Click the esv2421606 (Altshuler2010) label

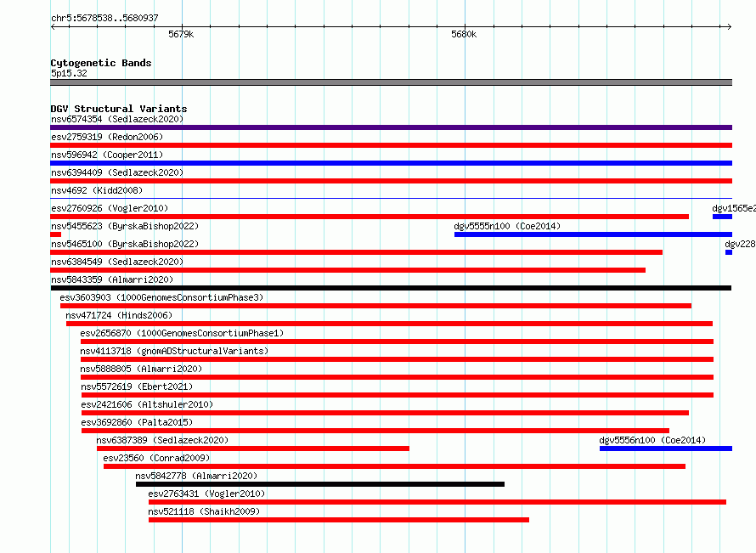(x=147, y=404)
